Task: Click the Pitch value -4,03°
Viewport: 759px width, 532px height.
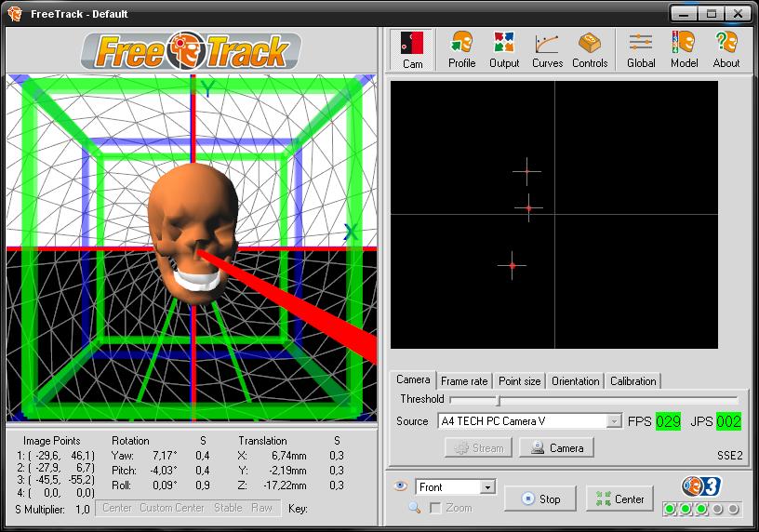Action: 164,471
